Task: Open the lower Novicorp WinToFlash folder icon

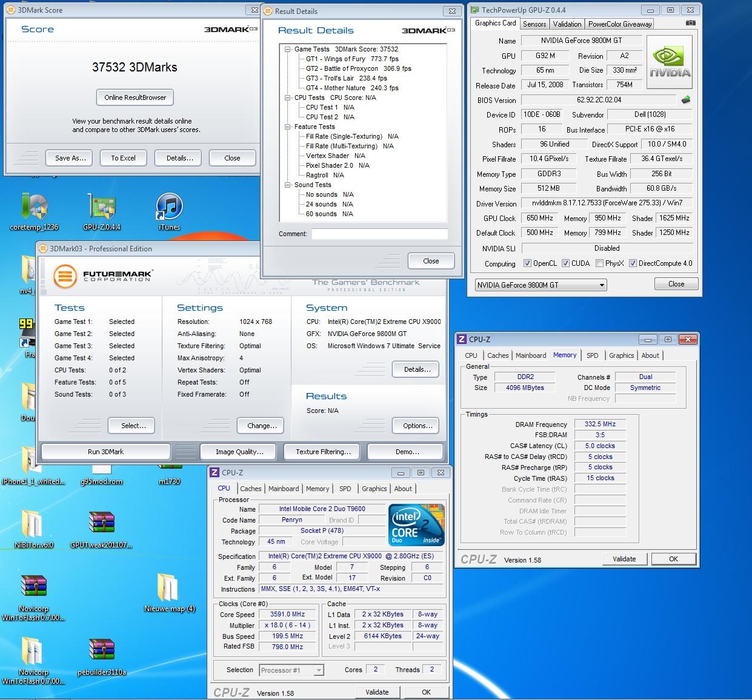Action: [x=34, y=661]
